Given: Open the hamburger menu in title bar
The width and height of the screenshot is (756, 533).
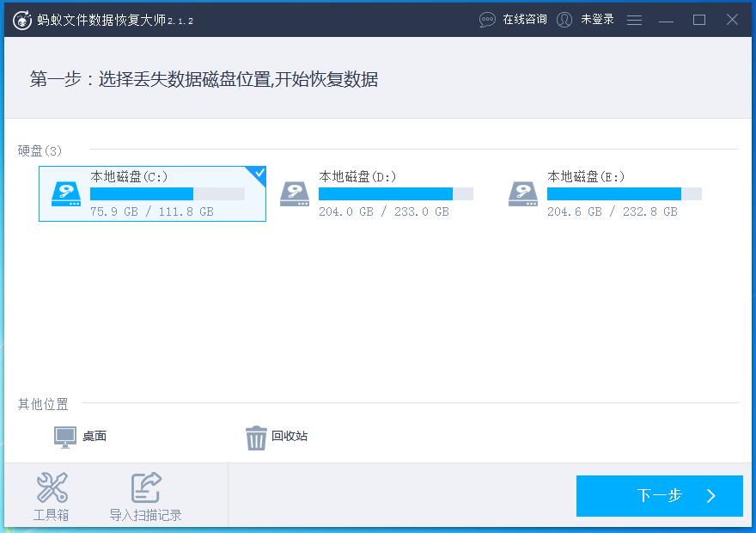Looking at the screenshot, I should point(634,19).
